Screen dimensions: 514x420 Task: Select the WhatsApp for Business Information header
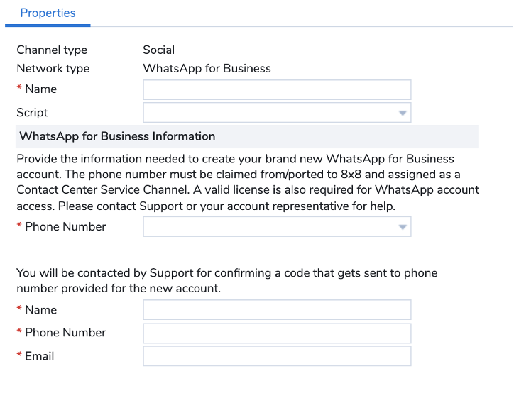(x=247, y=136)
